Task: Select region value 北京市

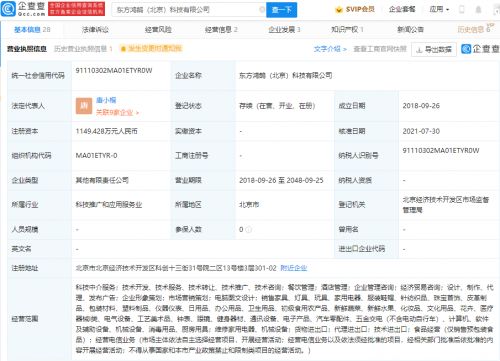Action: pos(249,205)
